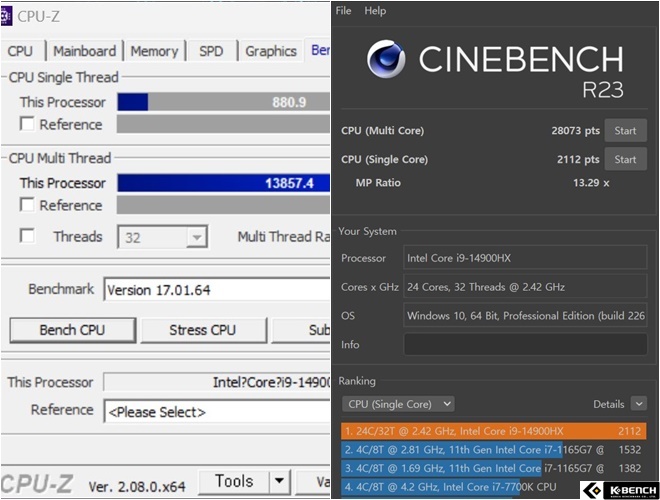Screen dimensions: 660x500
Task: Open the Benchmark version dropdown
Action: [x=217, y=290]
